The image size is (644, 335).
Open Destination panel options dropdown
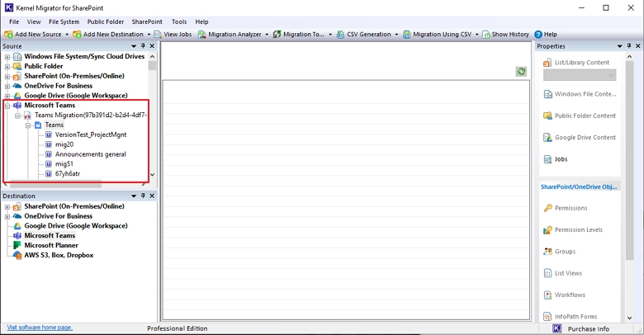pyautogui.click(x=134, y=196)
